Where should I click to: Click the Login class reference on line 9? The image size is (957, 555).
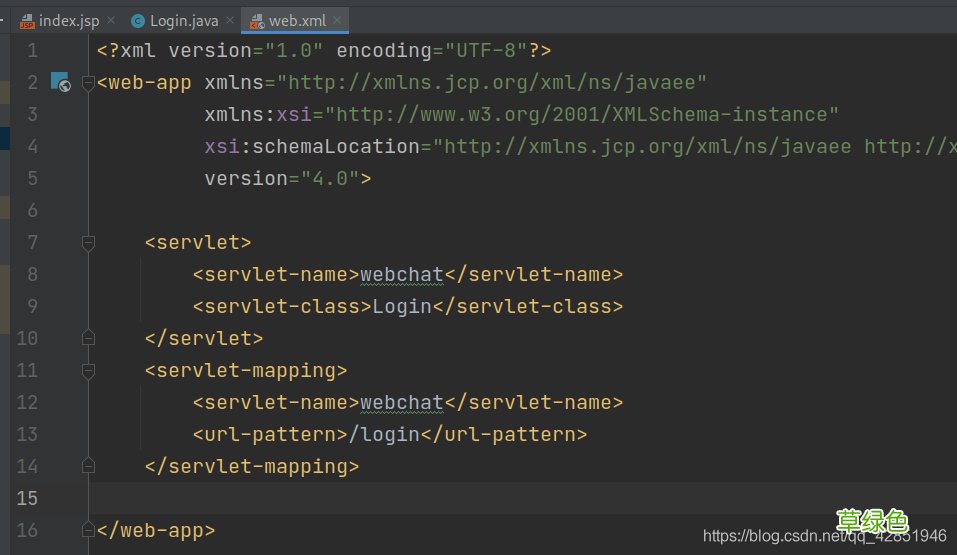[x=402, y=307]
